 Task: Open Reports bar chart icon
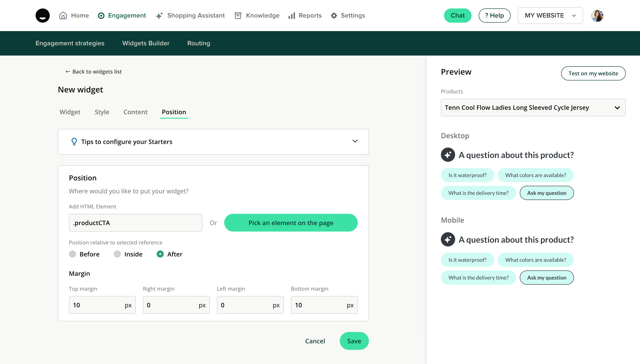point(292,16)
